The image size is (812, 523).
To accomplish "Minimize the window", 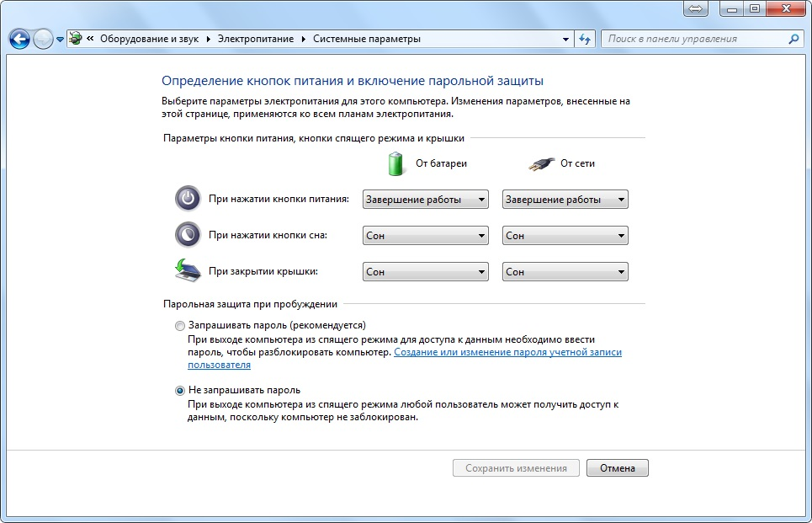I will [732, 8].
